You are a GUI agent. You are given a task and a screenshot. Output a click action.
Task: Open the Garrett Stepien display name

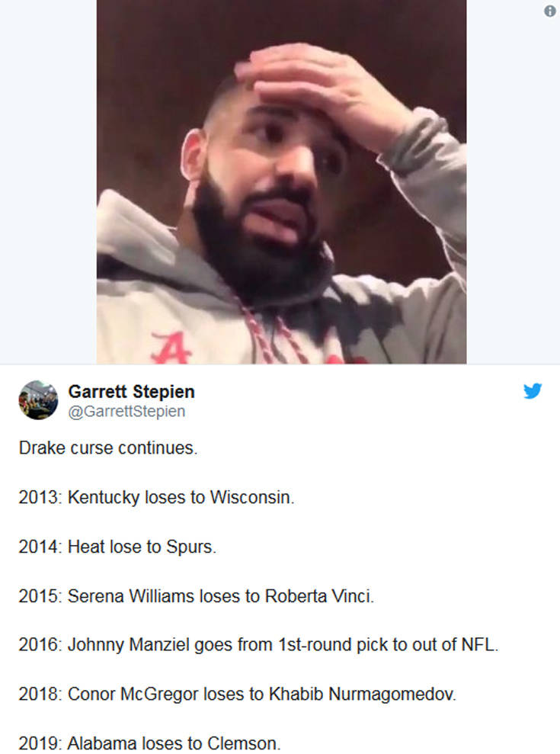coord(131,392)
